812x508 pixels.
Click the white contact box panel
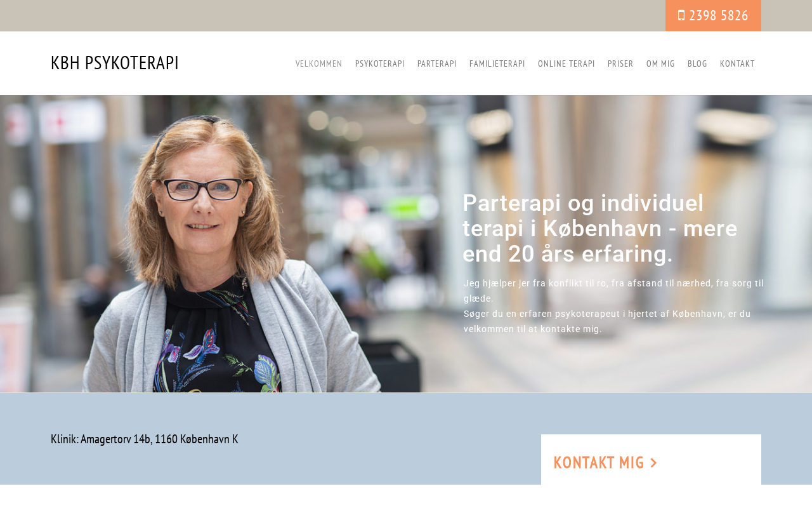[651, 460]
